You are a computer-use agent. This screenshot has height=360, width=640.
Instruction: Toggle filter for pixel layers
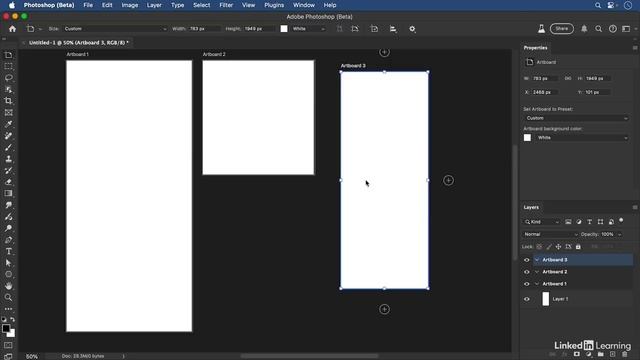click(x=568, y=222)
